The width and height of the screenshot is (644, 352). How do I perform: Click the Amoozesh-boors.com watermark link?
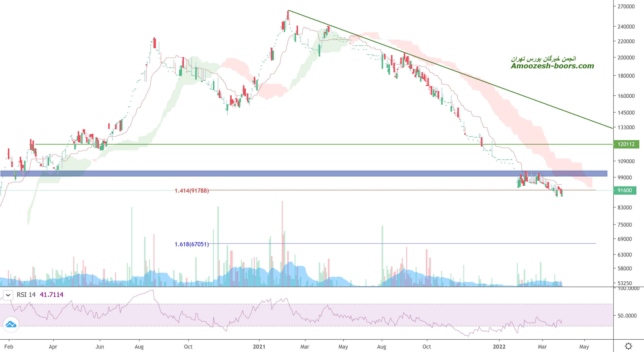pos(552,66)
